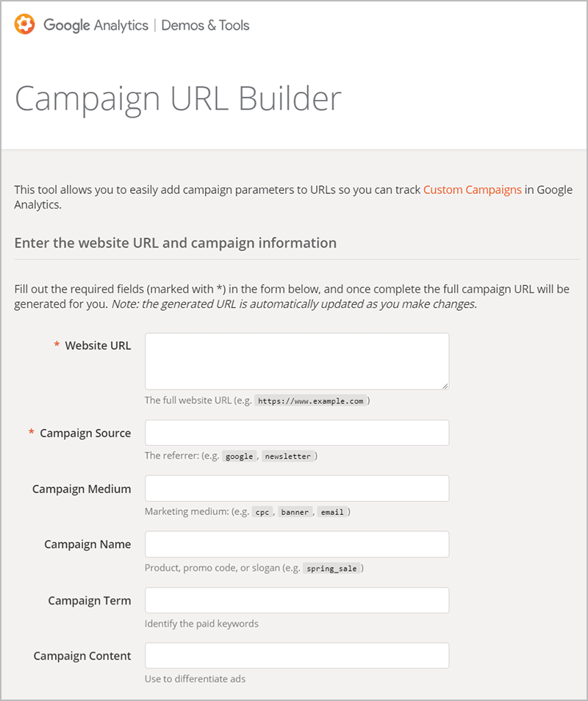Image resolution: width=588 pixels, height=701 pixels.
Task: Select the Campaign Medium input box
Action: point(296,489)
